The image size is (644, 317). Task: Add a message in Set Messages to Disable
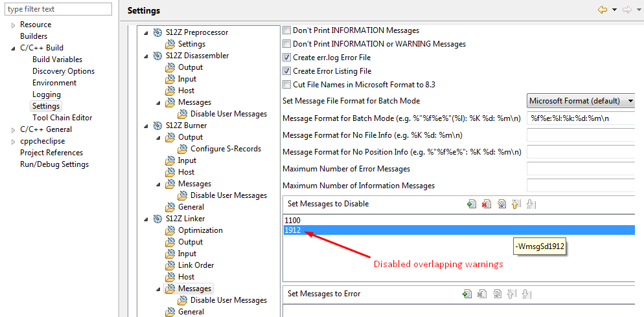[x=472, y=204]
